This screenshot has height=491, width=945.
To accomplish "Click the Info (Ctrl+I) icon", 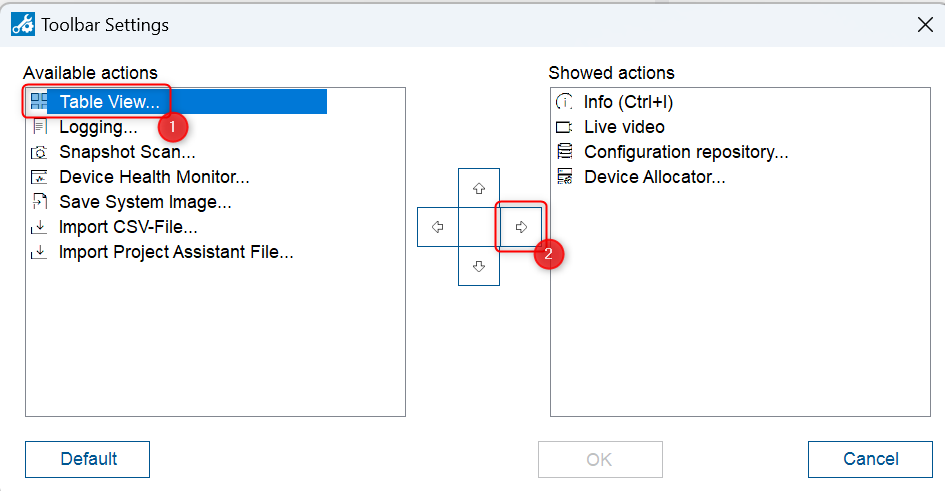I will click(565, 102).
